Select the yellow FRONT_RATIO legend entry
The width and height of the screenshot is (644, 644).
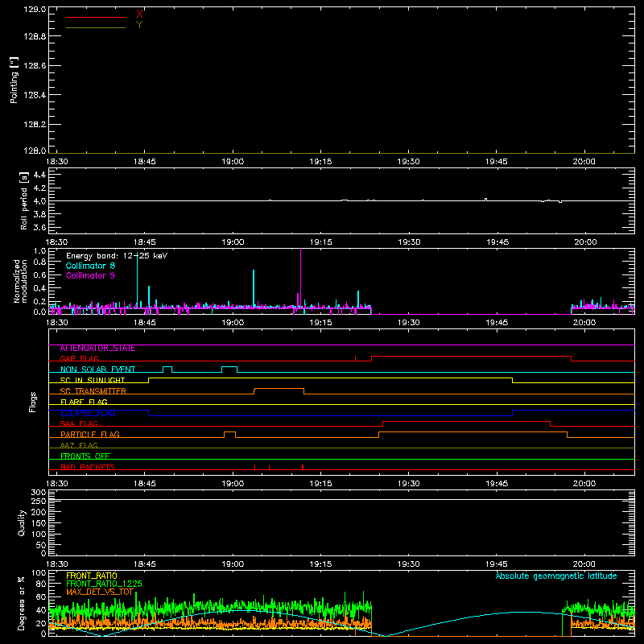click(92, 576)
